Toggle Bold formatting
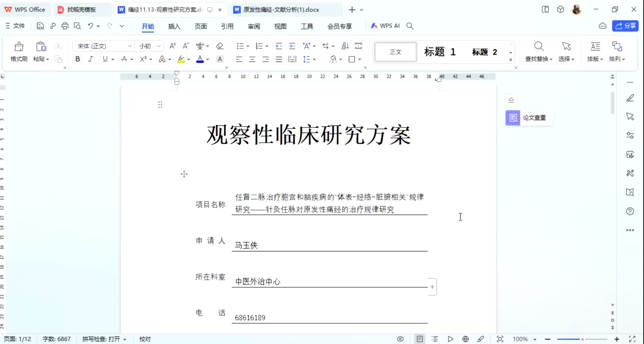 pos(78,59)
